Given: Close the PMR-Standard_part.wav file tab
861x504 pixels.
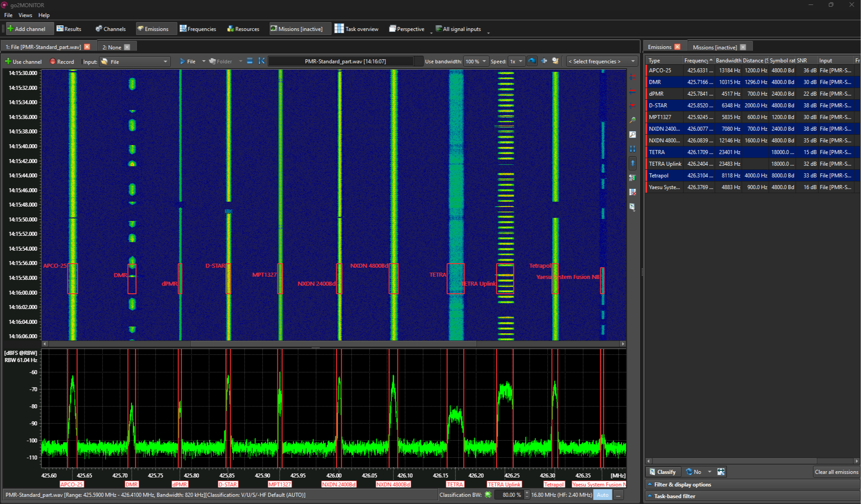Looking at the screenshot, I should pos(87,47).
